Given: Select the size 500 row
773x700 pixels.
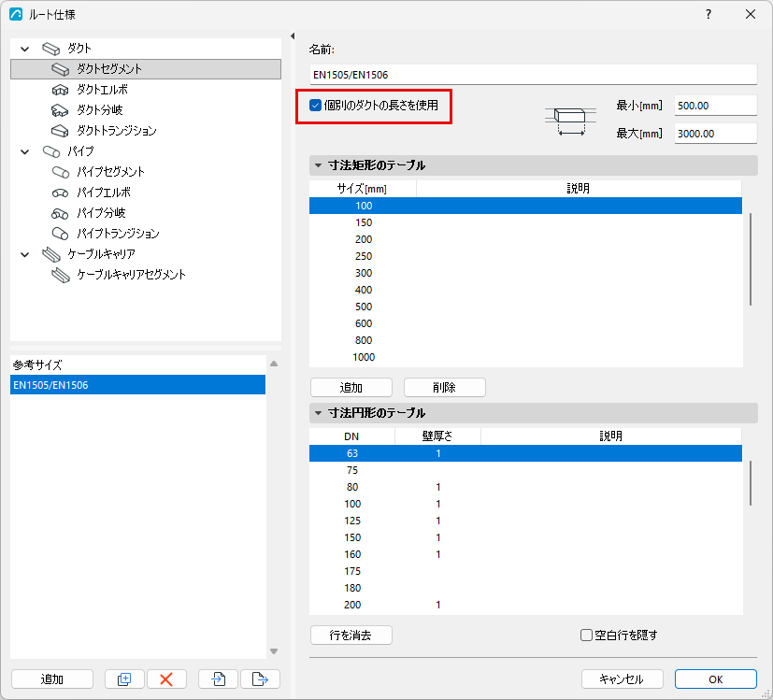Looking at the screenshot, I should click(x=525, y=307).
